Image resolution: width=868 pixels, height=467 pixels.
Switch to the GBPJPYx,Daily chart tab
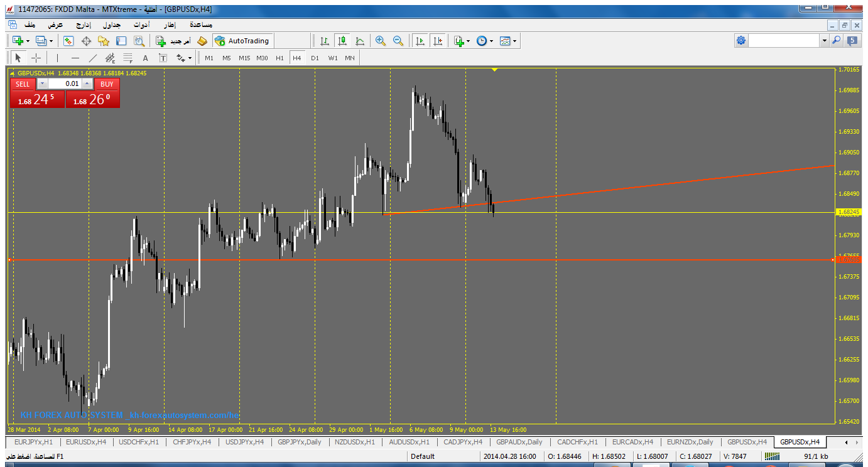pyautogui.click(x=300, y=442)
